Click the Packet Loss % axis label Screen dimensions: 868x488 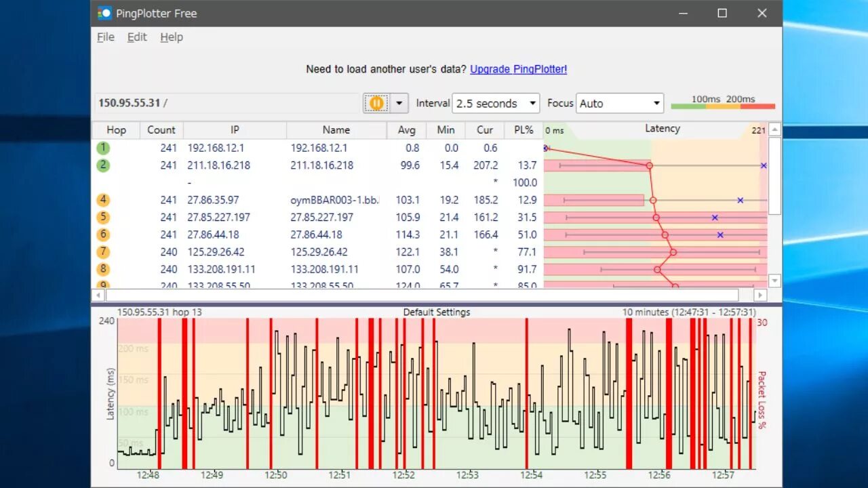coord(762,400)
